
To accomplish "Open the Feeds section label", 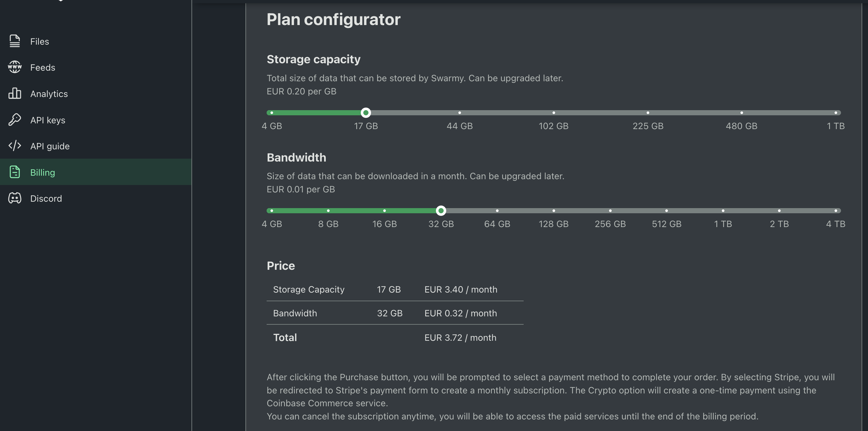I will coord(42,67).
